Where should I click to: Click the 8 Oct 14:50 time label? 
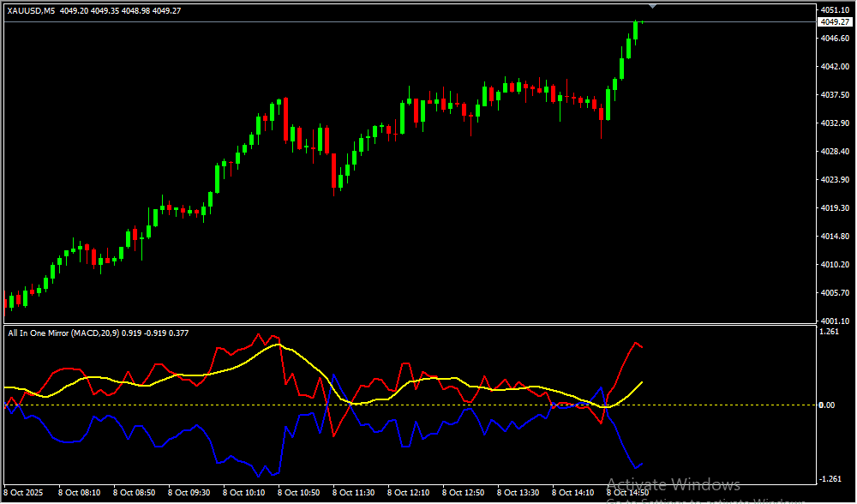(627, 493)
